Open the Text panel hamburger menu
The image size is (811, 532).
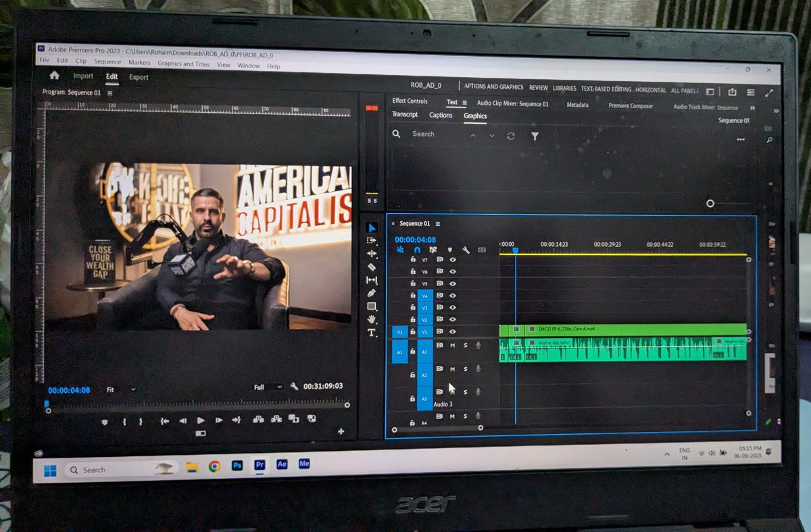464,103
